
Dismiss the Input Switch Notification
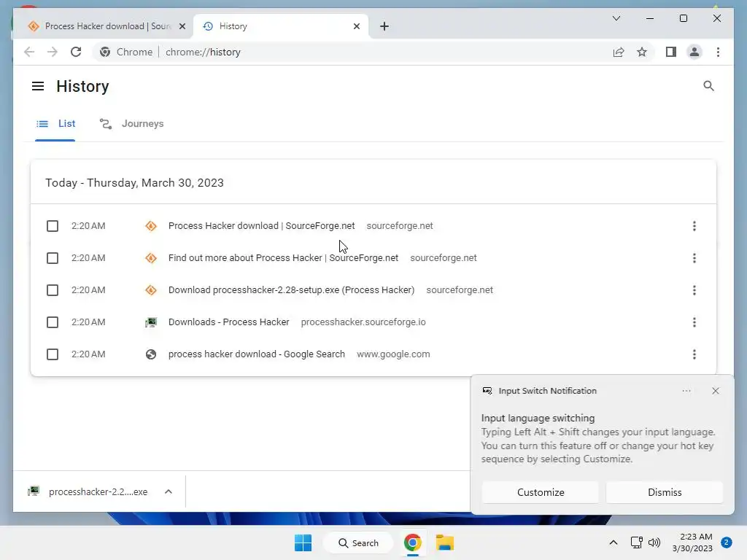pyautogui.click(x=664, y=492)
